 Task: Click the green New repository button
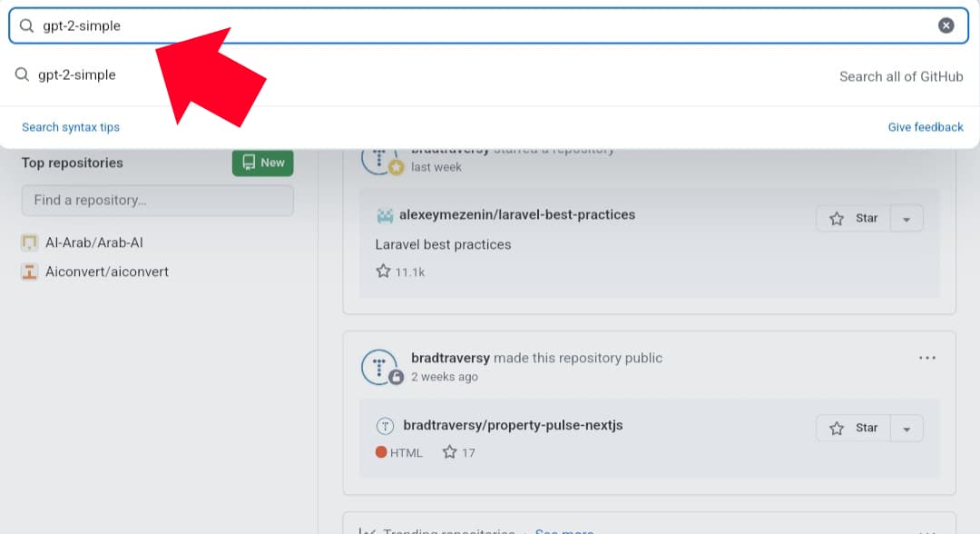(x=262, y=163)
